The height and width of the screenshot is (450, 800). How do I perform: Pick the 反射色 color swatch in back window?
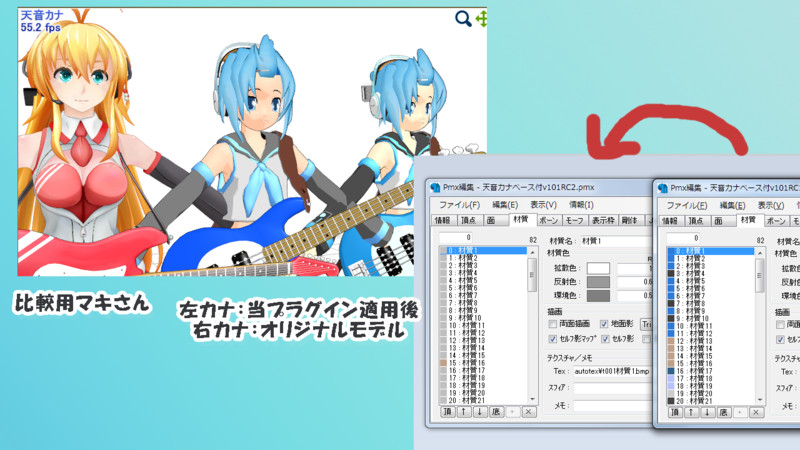(x=598, y=282)
